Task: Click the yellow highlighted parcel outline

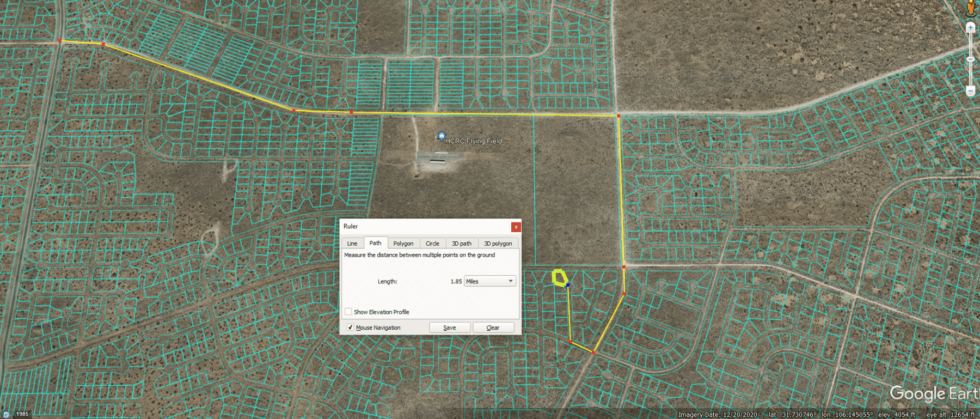Action: coord(560,277)
